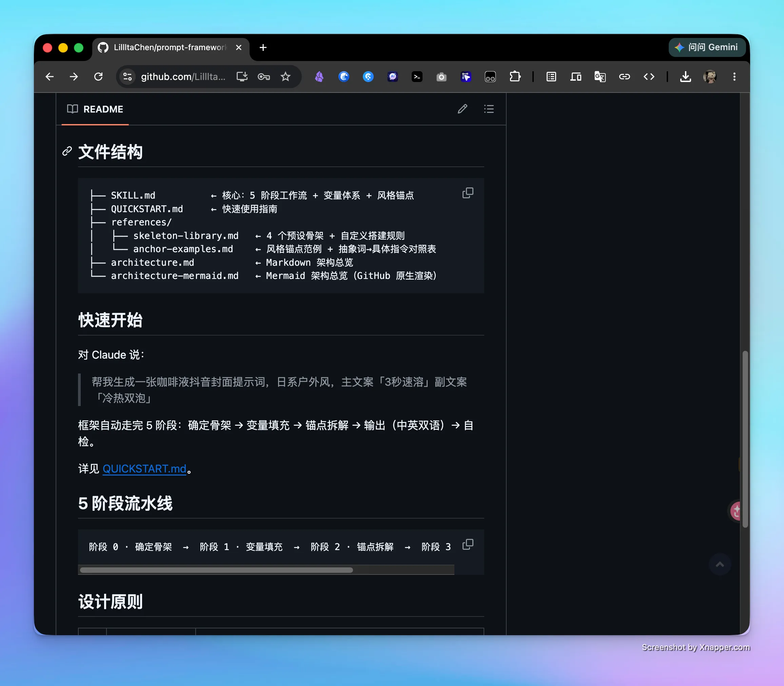Open the Google Translate icon

pyautogui.click(x=600, y=77)
